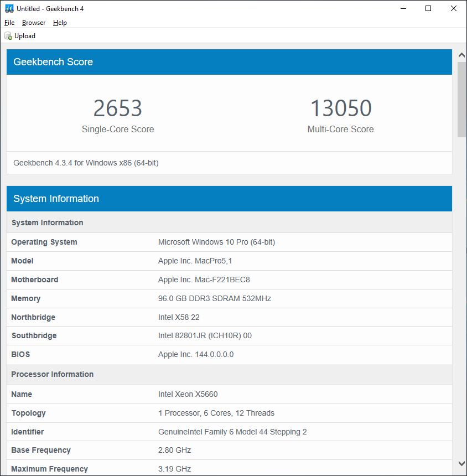Close the Geekbench 4 window
467x476 pixels.
(x=454, y=9)
